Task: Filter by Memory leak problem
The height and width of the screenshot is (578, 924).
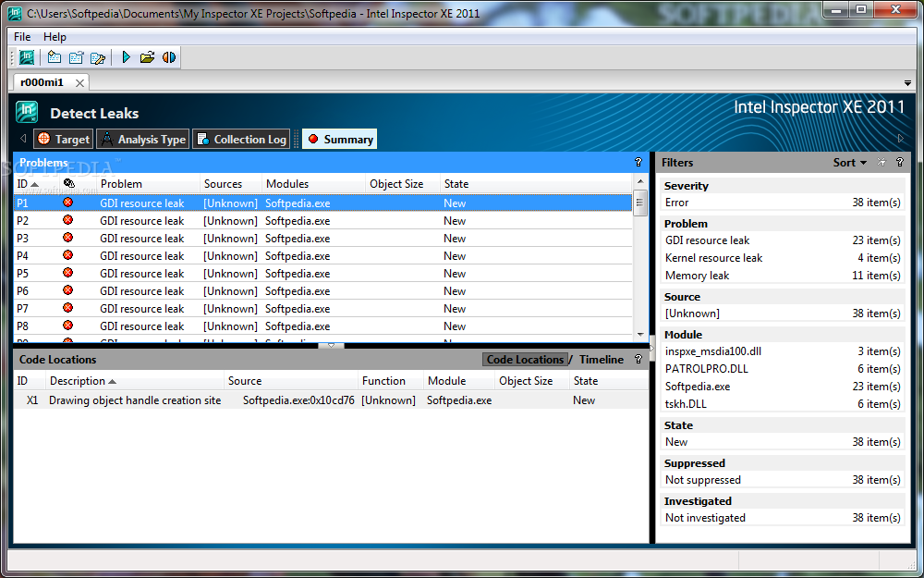Action: pyautogui.click(x=783, y=276)
